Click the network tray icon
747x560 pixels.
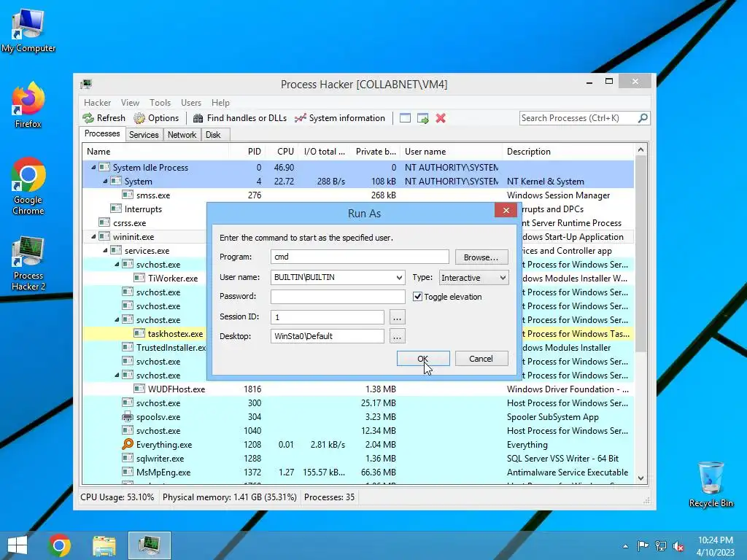coord(661,545)
